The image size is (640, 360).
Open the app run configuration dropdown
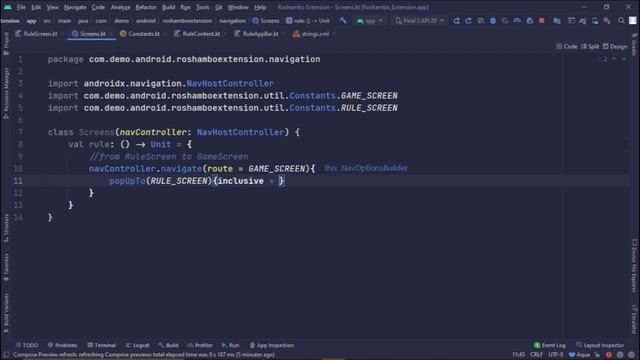pos(370,20)
